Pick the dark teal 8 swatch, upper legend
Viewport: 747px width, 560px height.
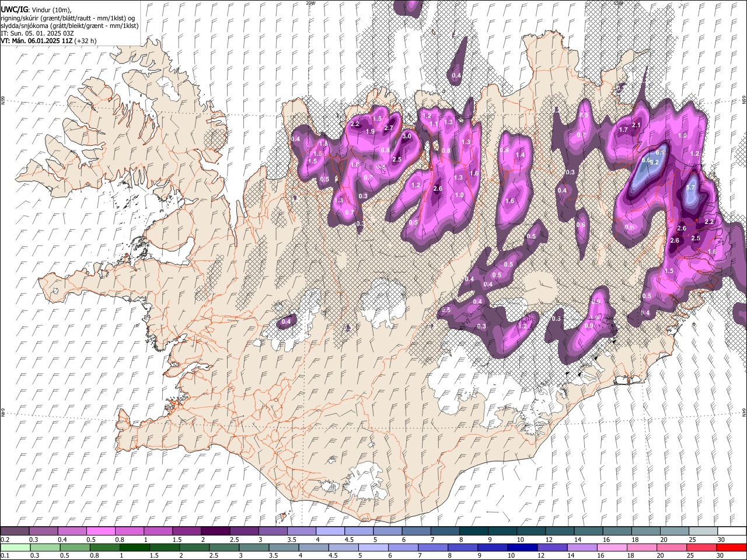(x=474, y=531)
